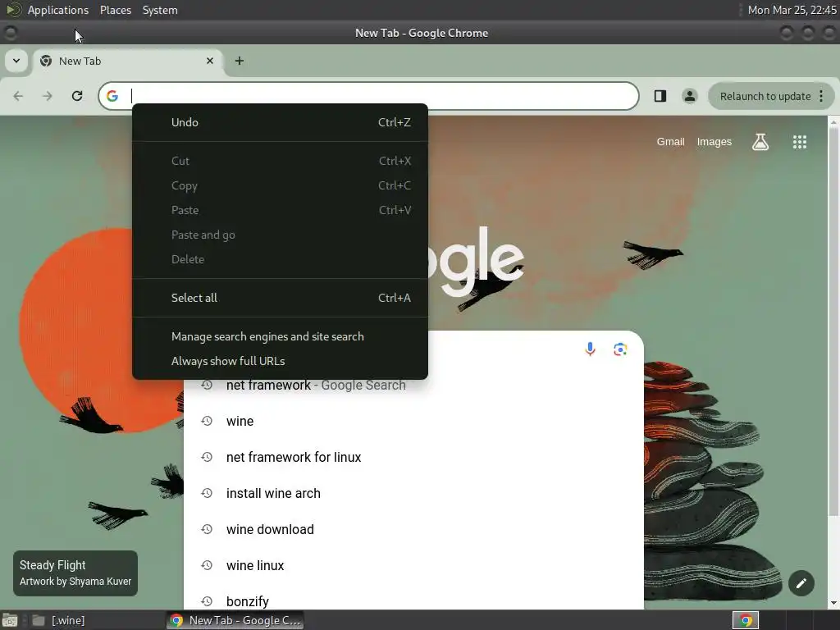The image size is (840, 630).
Task: Toggle Always show full URLs
Action: coord(280,361)
